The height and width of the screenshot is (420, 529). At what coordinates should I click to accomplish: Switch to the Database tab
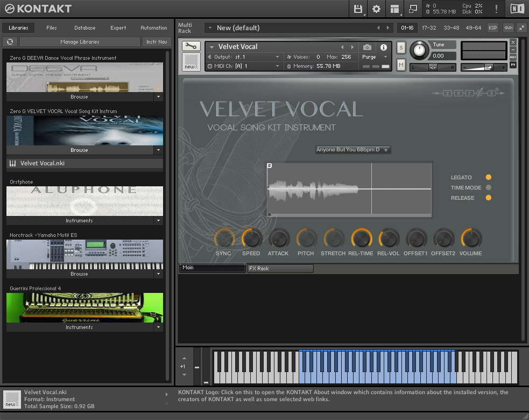85,27
